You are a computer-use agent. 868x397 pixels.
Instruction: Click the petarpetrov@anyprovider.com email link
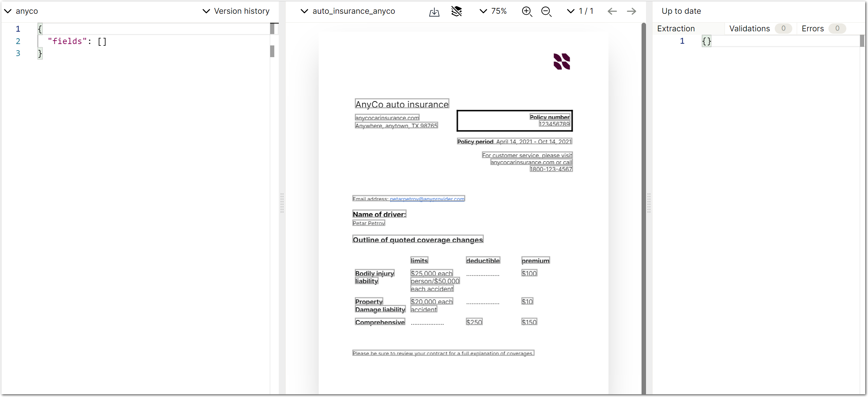click(x=427, y=199)
